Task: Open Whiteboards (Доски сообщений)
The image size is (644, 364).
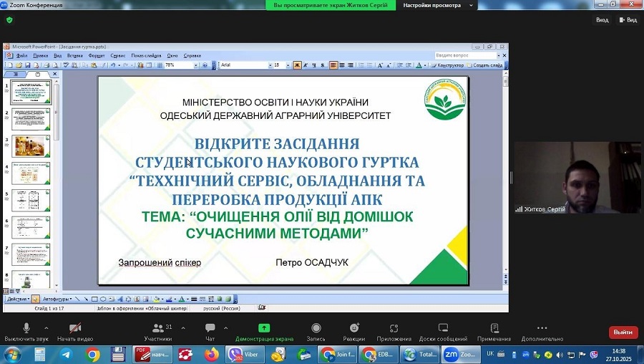Action: click(443, 330)
